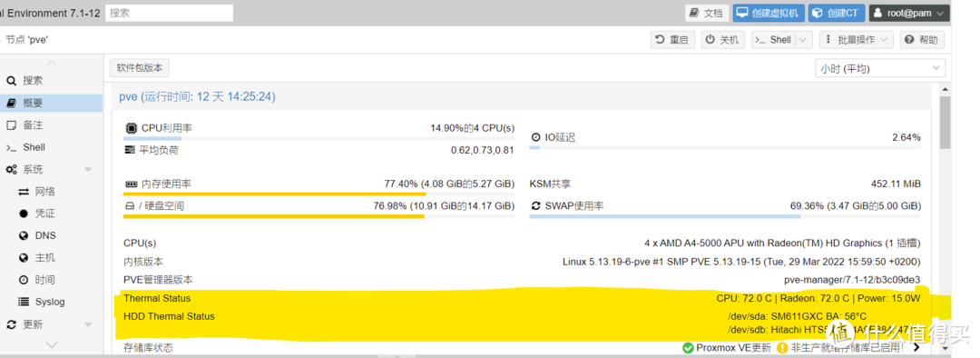Click the CPU利用率 progress bar
Image resolution: width=980 pixels, height=358 pixels.
[x=318, y=138]
